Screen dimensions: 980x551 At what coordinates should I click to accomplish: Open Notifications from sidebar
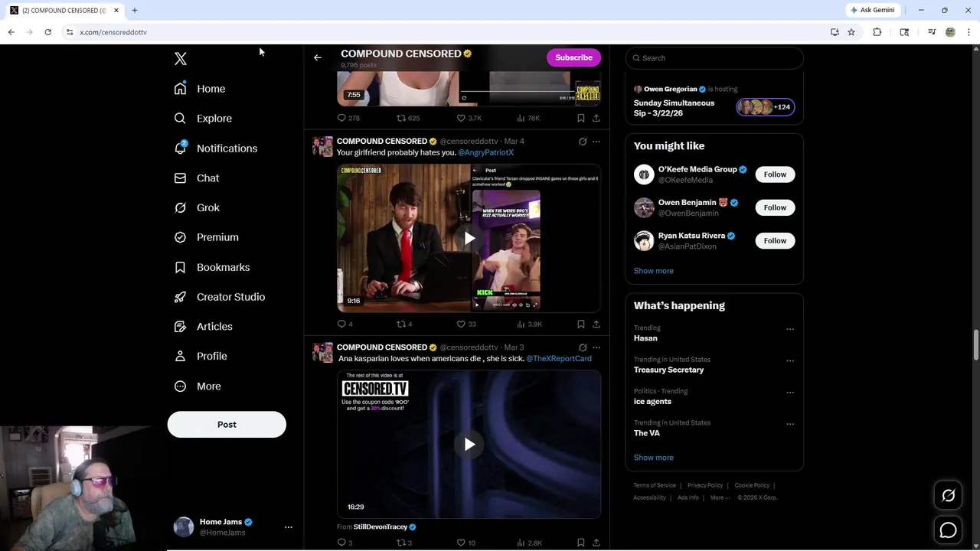[x=216, y=148]
